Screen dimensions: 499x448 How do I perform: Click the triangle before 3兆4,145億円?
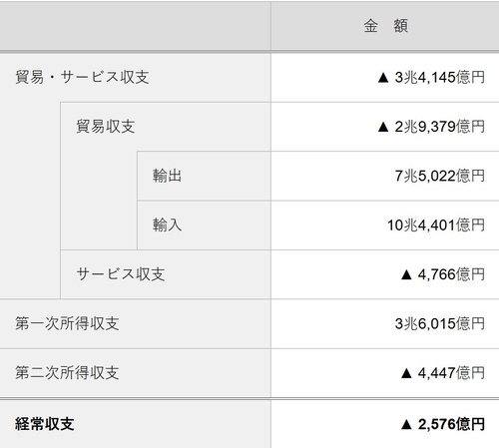point(383,78)
